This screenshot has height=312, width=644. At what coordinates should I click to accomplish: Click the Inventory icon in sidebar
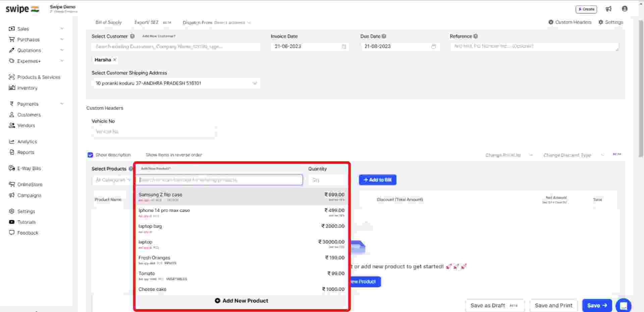point(12,88)
